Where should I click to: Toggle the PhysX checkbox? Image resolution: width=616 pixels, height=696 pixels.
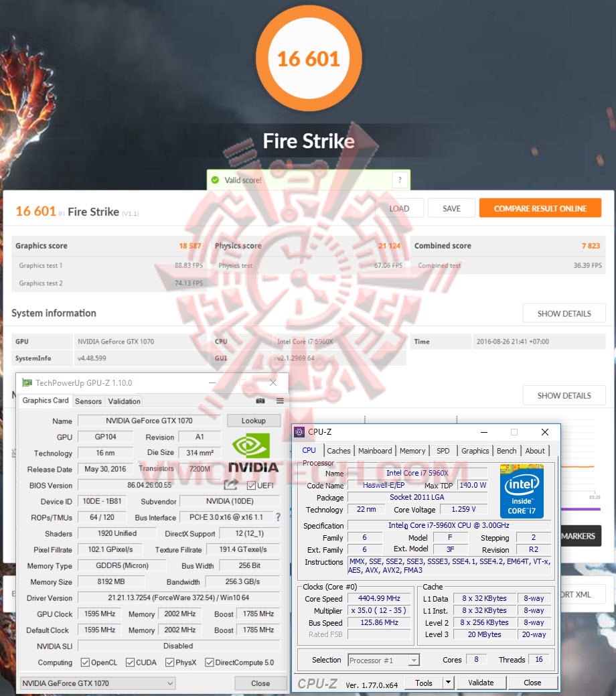[x=169, y=663]
